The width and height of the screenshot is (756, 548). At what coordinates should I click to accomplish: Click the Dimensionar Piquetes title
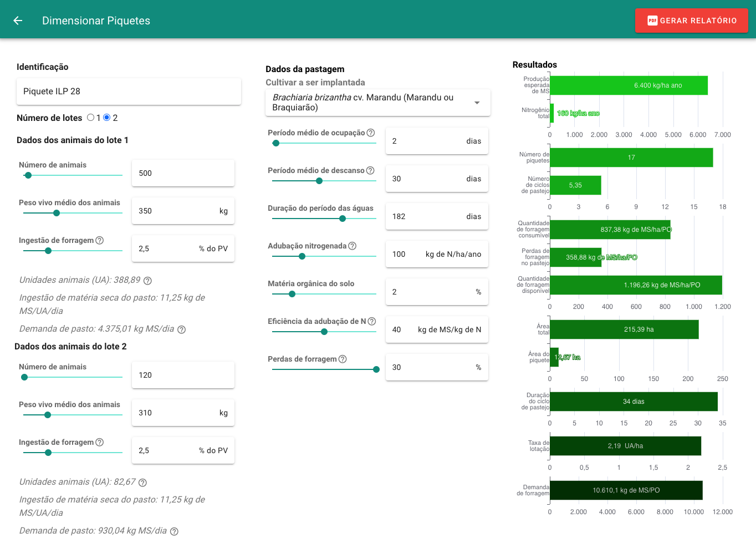point(96,21)
